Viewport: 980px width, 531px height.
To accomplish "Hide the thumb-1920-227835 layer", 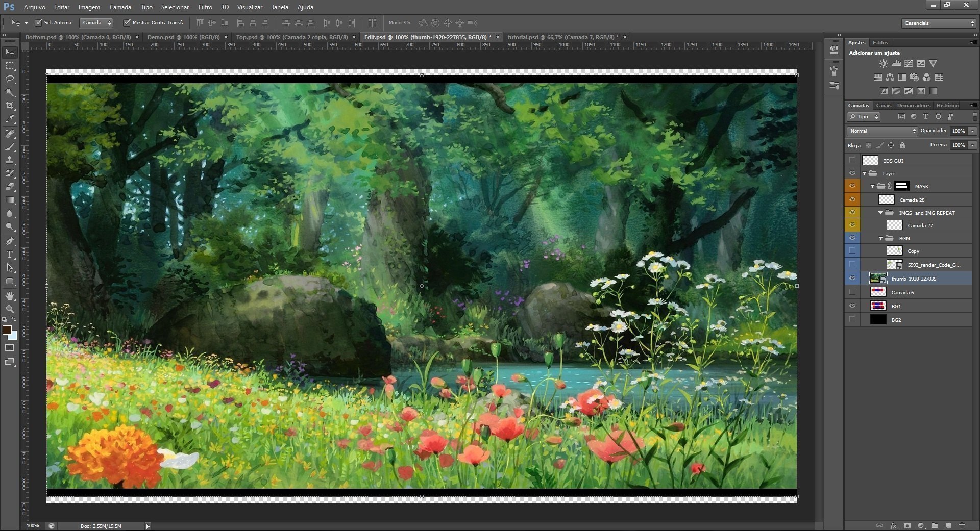I will click(x=852, y=279).
